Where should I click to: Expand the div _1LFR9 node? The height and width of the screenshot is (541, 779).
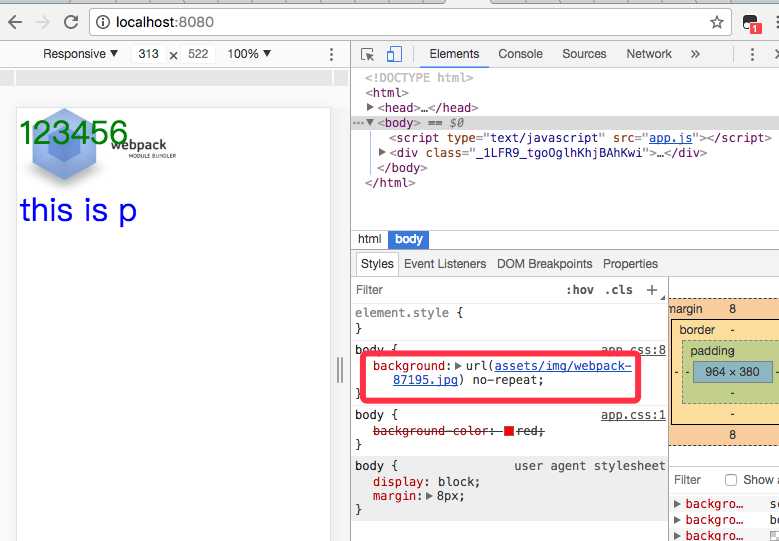(382, 152)
